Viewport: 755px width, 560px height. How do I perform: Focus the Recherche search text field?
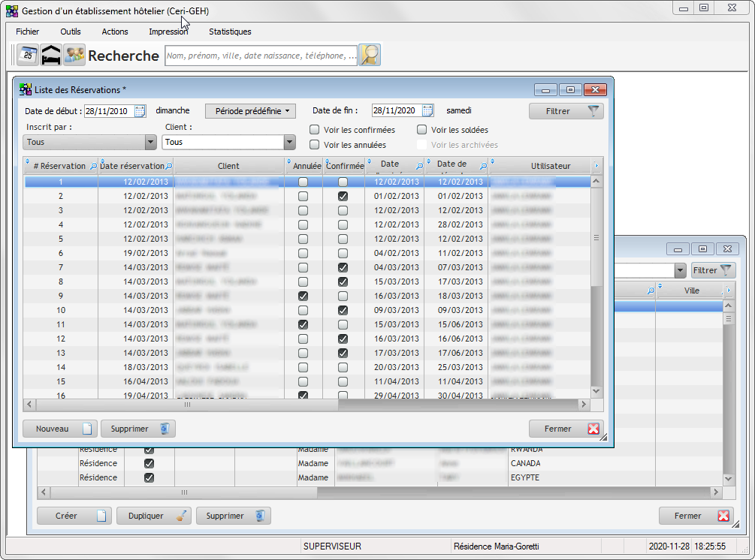click(261, 56)
